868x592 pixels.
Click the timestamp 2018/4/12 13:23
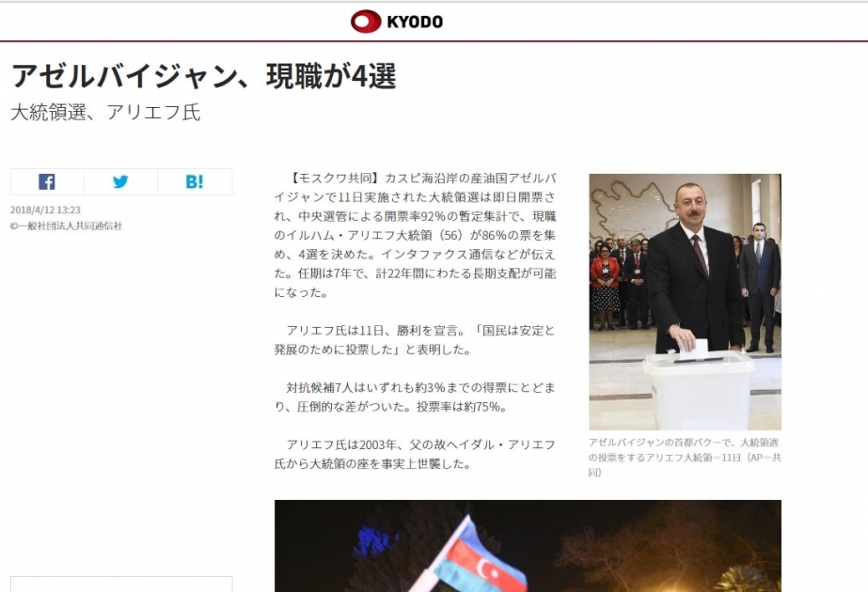(45, 210)
